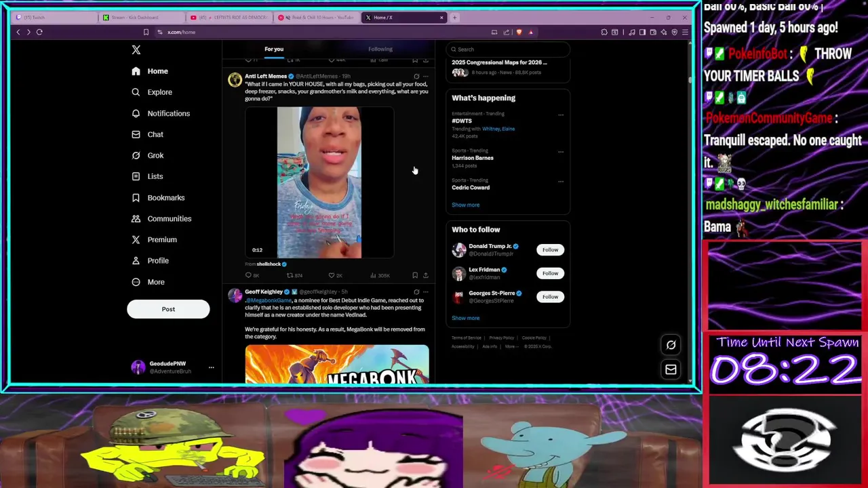Select the For you tab

point(274,49)
